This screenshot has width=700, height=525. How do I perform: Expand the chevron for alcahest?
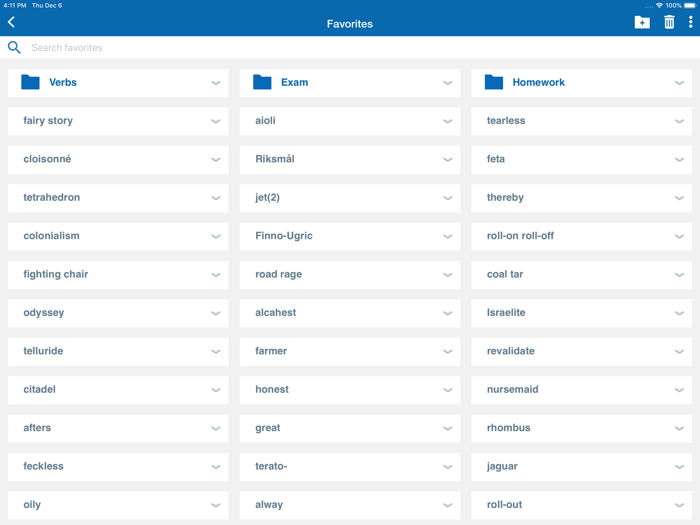coord(447,313)
